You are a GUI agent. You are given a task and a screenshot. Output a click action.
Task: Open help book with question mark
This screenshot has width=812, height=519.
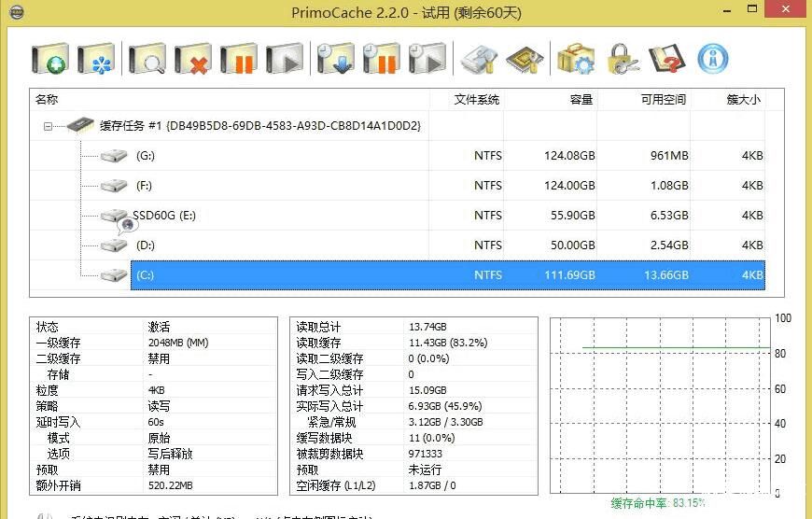click(667, 59)
